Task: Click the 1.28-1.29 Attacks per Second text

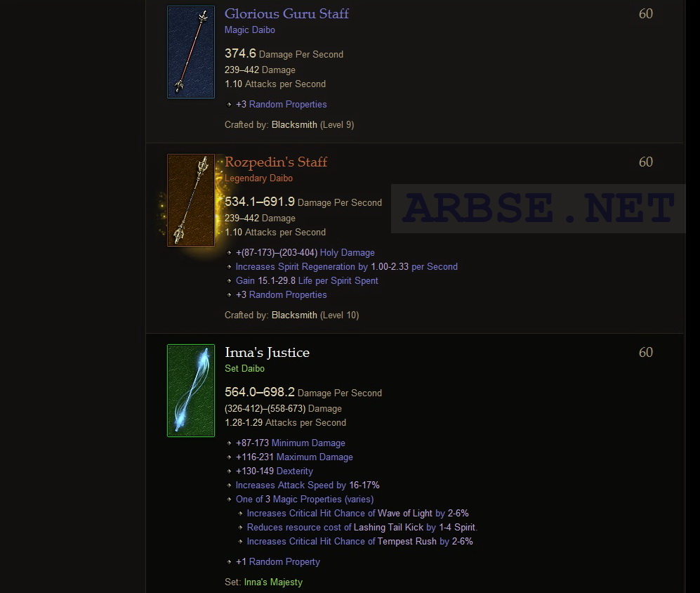Action: 285,423
